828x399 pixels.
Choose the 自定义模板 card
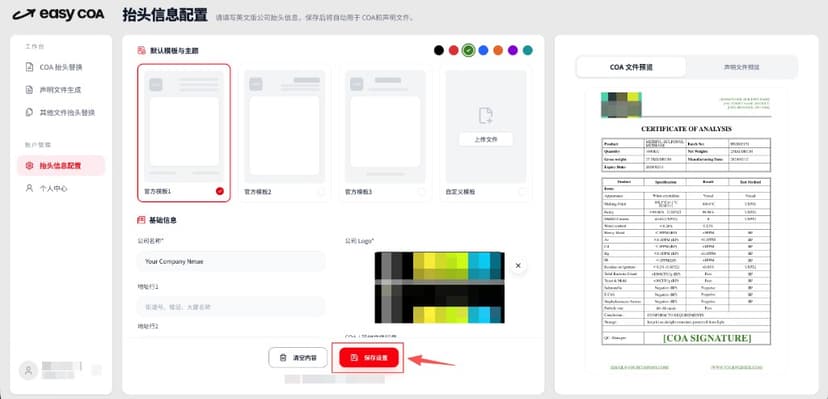tap(485, 133)
